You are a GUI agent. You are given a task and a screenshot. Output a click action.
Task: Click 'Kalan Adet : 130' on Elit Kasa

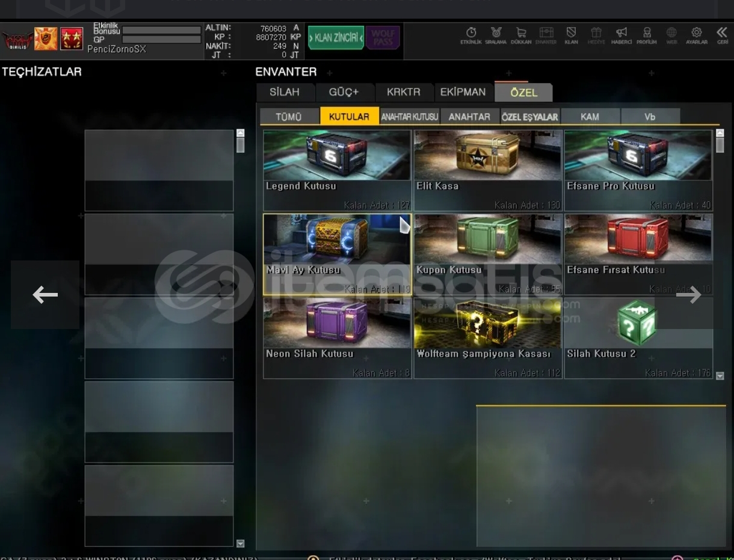coord(527,205)
